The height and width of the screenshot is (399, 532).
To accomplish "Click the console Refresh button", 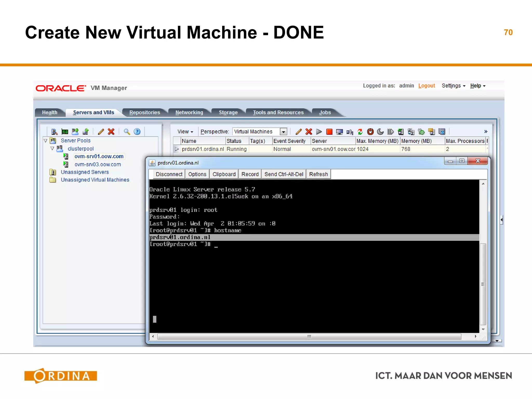I will (x=318, y=174).
